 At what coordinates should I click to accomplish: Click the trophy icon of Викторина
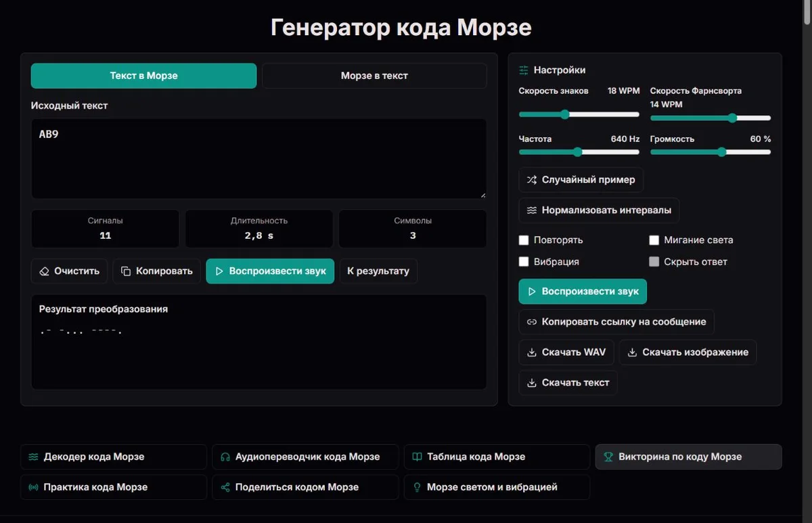coord(608,457)
